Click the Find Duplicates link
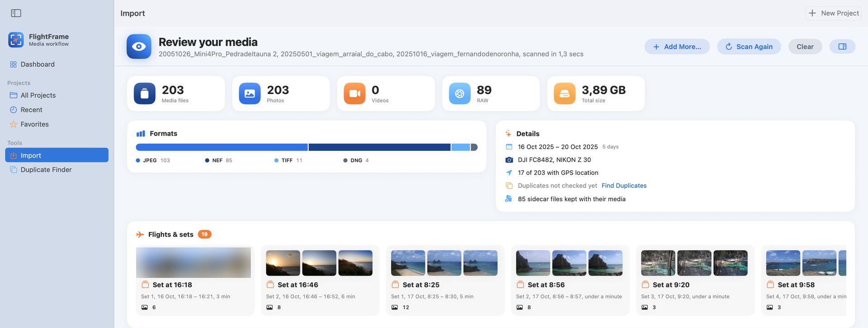The height and width of the screenshot is (328, 868). [624, 186]
